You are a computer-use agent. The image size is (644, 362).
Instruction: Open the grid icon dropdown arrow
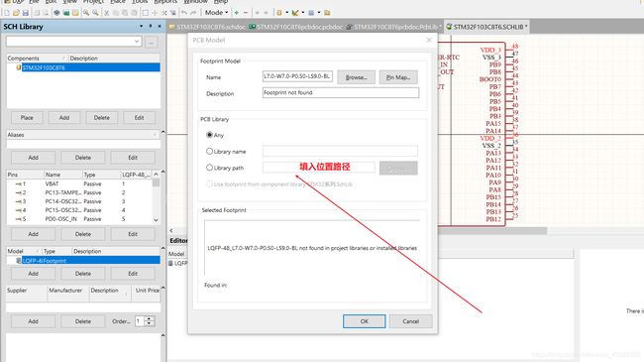tap(319, 13)
